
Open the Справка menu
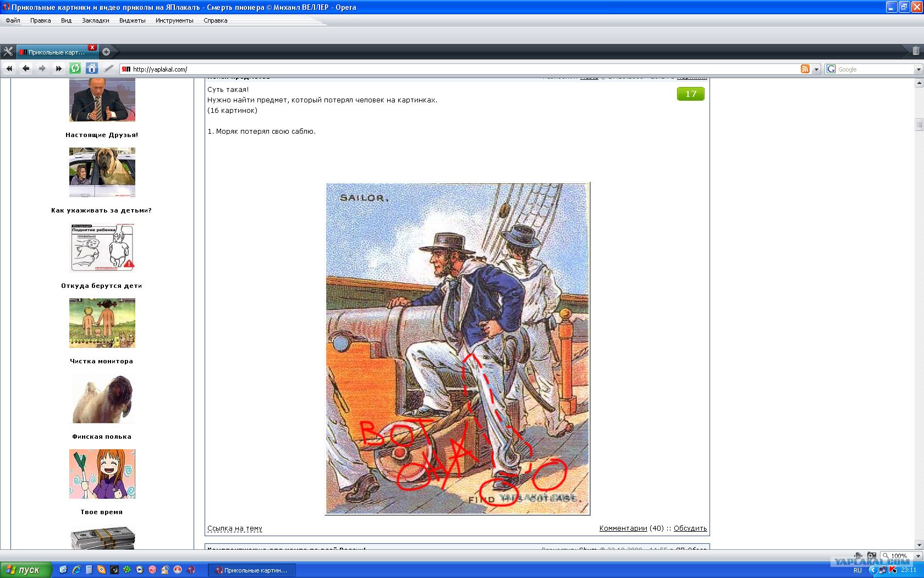tap(215, 20)
